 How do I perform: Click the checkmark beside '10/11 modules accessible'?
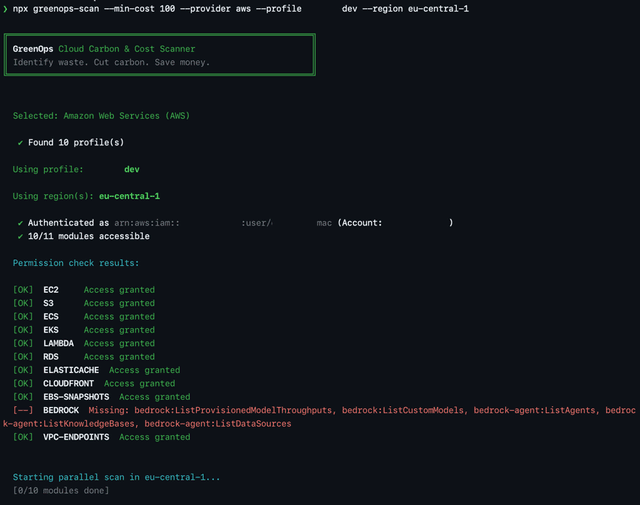20,236
